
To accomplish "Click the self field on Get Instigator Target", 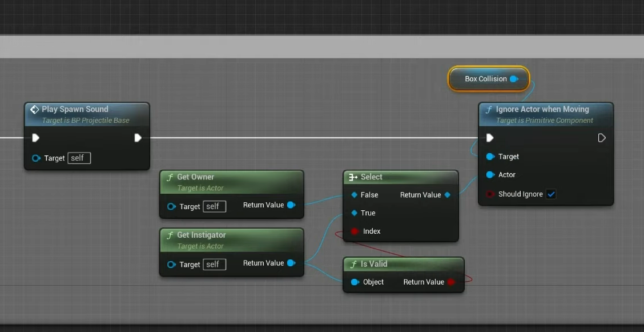I will pyautogui.click(x=214, y=265).
